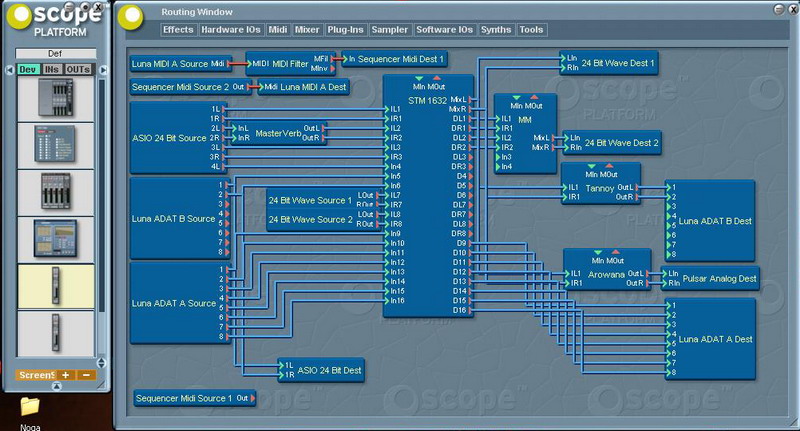Click the Noga desktop folder icon

pyautogui.click(x=29, y=407)
